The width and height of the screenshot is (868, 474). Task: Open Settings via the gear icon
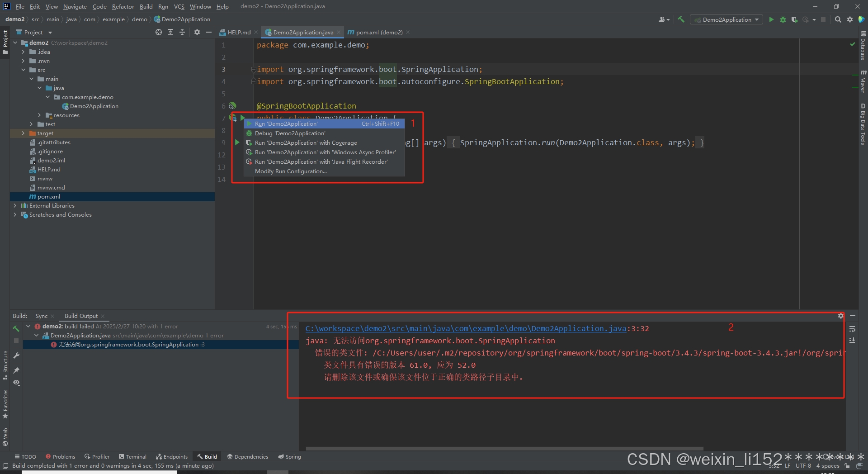(850, 19)
